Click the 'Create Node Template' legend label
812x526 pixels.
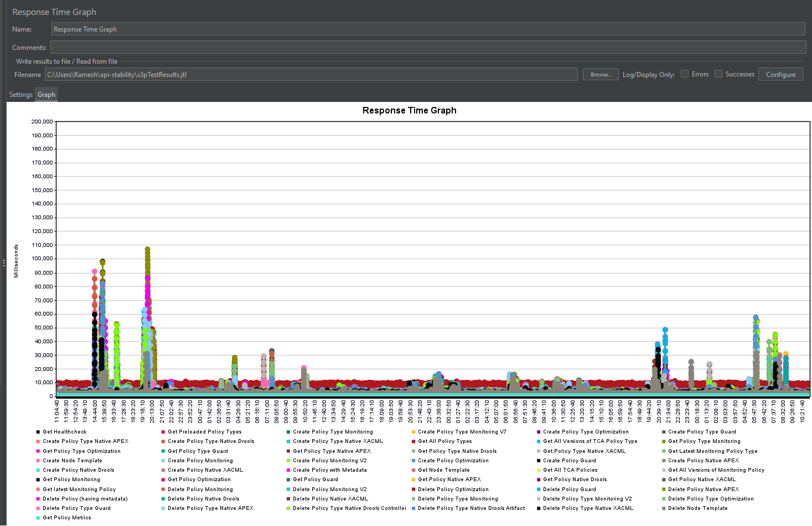(73, 461)
